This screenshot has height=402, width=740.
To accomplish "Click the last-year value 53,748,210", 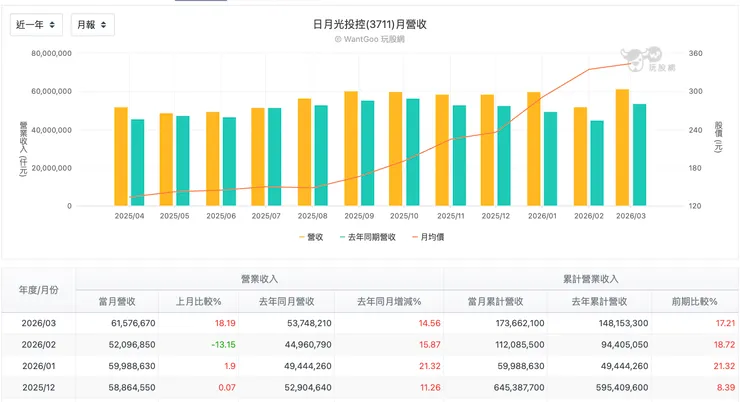I will click(309, 323).
